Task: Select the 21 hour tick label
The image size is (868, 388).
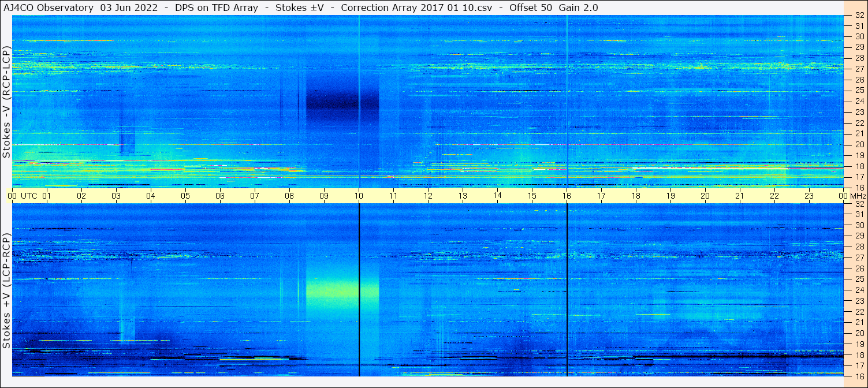Action: 740,196
